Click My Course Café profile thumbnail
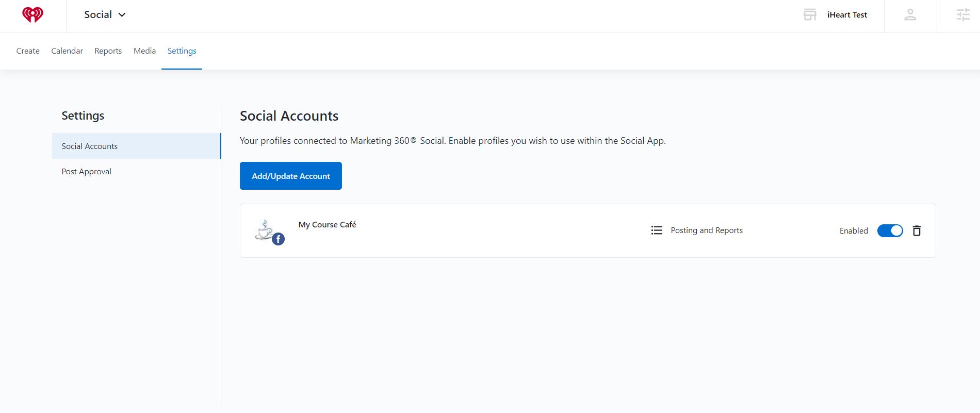 coord(265,229)
